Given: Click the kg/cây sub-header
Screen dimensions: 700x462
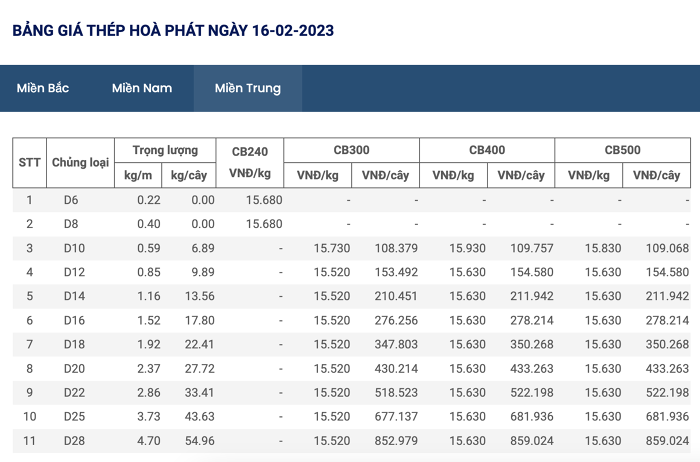Looking at the screenshot, I should [188, 175].
